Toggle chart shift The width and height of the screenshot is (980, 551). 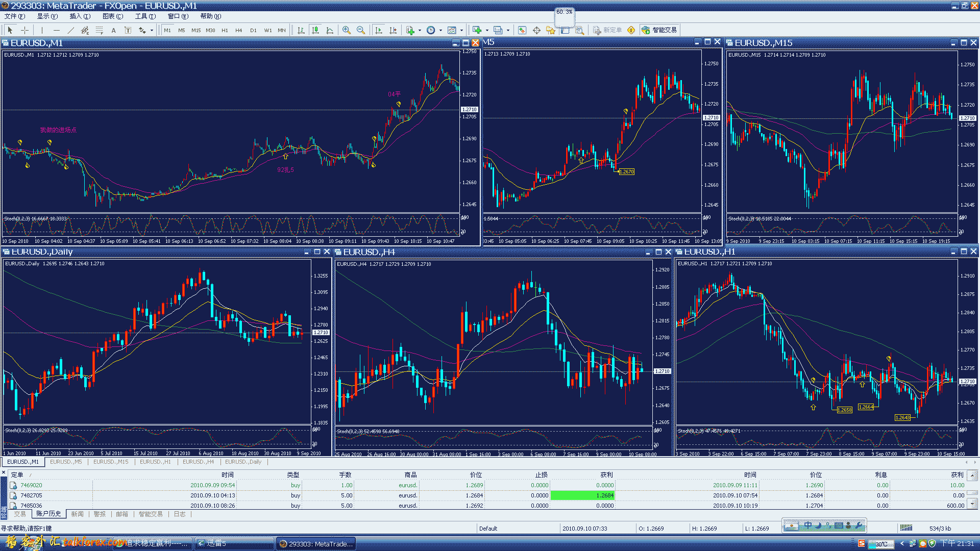click(x=393, y=30)
